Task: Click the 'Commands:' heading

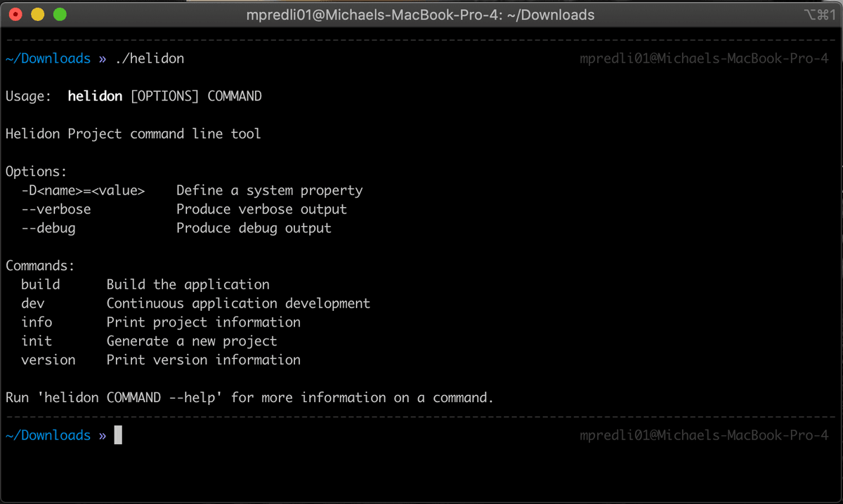Action: coord(40,266)
